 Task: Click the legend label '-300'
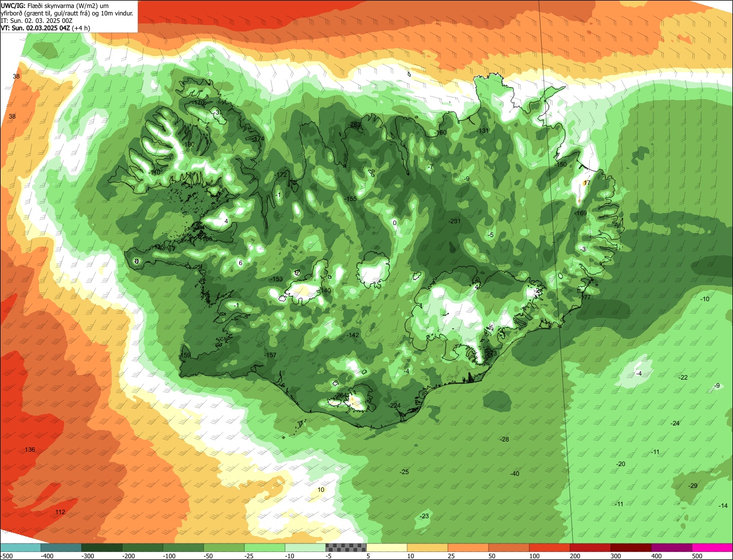(87, 556)
